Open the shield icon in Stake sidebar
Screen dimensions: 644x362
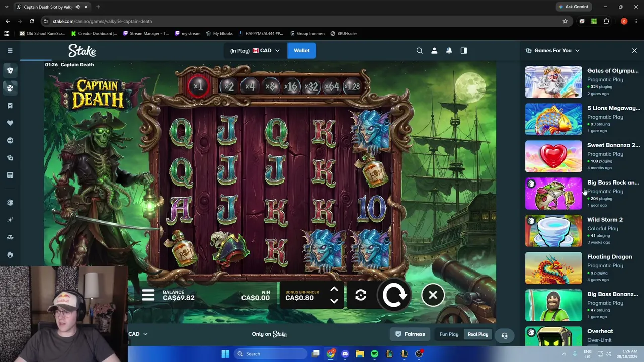10,70
